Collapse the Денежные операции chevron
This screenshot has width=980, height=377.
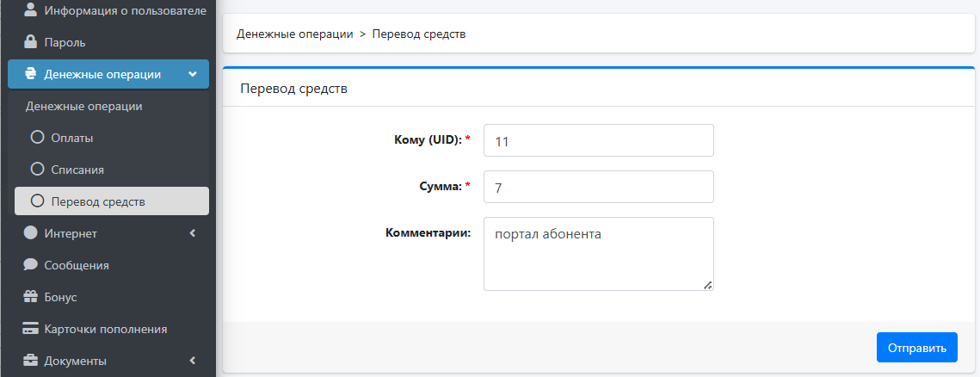pos(193,74)
